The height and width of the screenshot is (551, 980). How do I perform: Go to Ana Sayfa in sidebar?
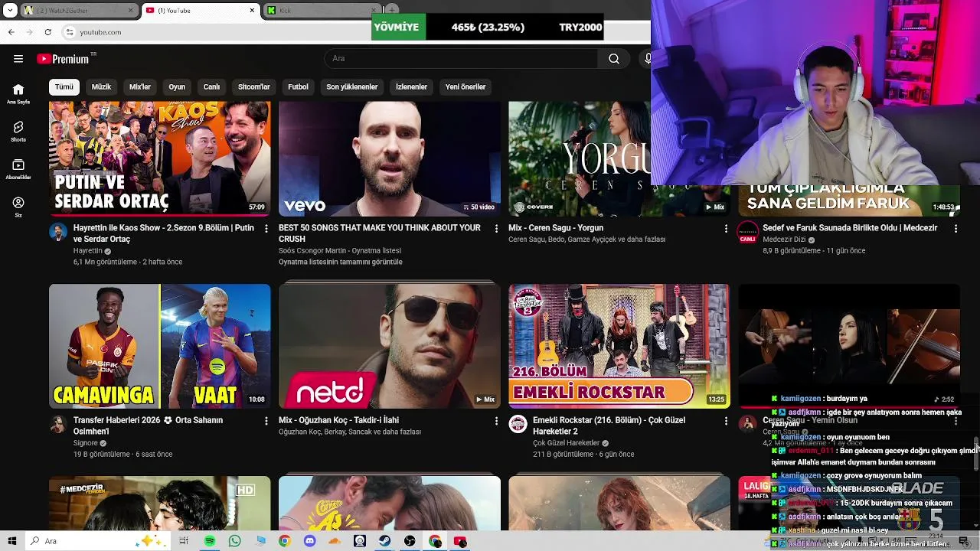[x=18, y=94]
